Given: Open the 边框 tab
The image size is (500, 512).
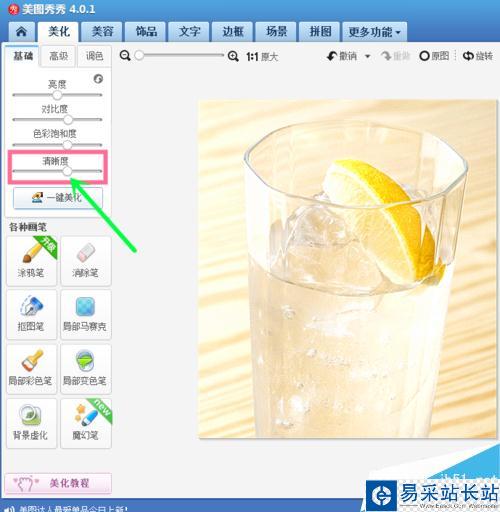Looking at the screenshot, I should [233, 32].
